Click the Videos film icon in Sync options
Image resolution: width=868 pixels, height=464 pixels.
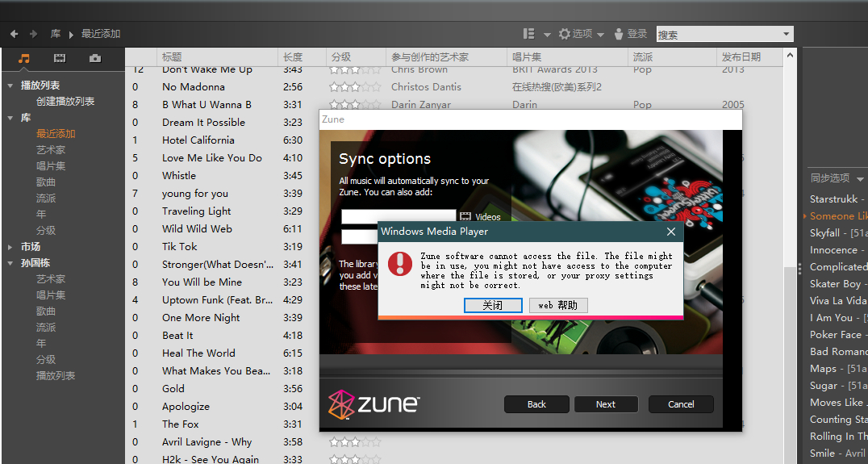[x=465, y=216]
